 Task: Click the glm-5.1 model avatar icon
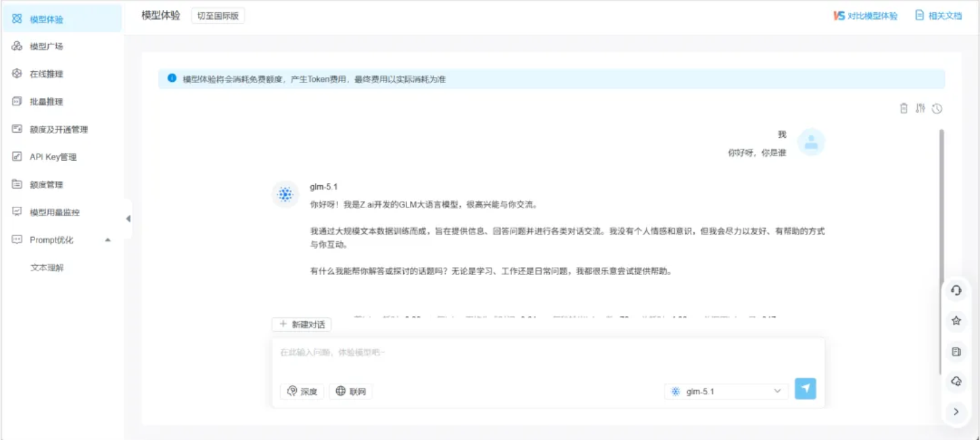pyautogui.click(x=285, y=195)
